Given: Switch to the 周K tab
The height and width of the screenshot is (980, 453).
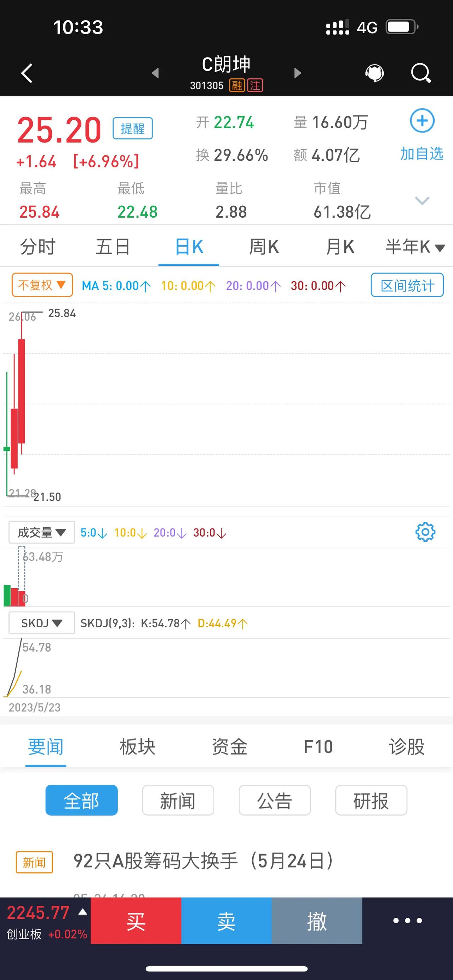Looking at the screenshot, I should [264, 247].
